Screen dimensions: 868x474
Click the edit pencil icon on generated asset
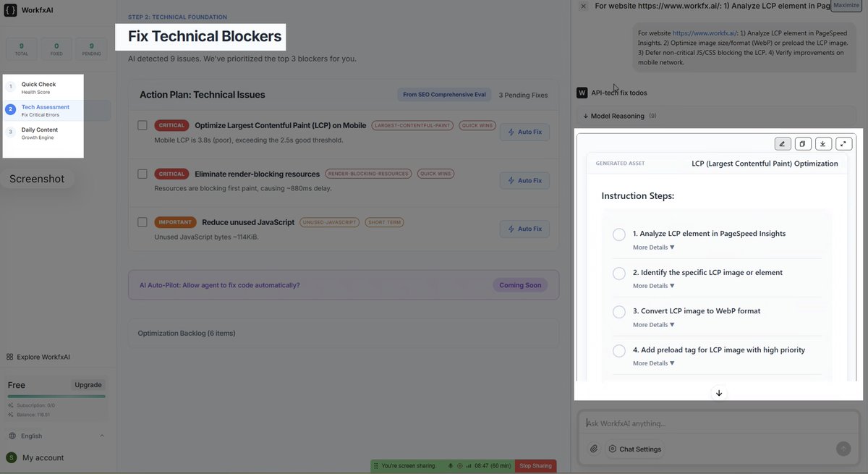click(x=783, y=144)
